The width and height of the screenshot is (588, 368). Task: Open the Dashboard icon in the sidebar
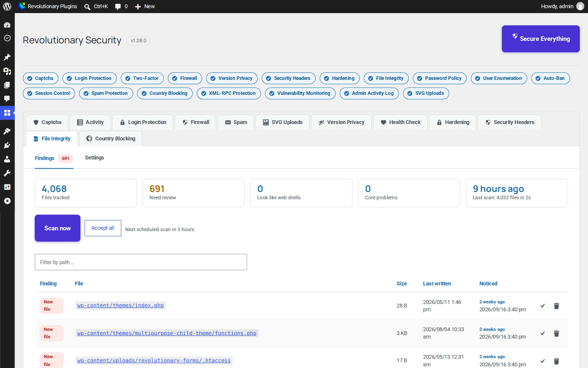point(7,25)
